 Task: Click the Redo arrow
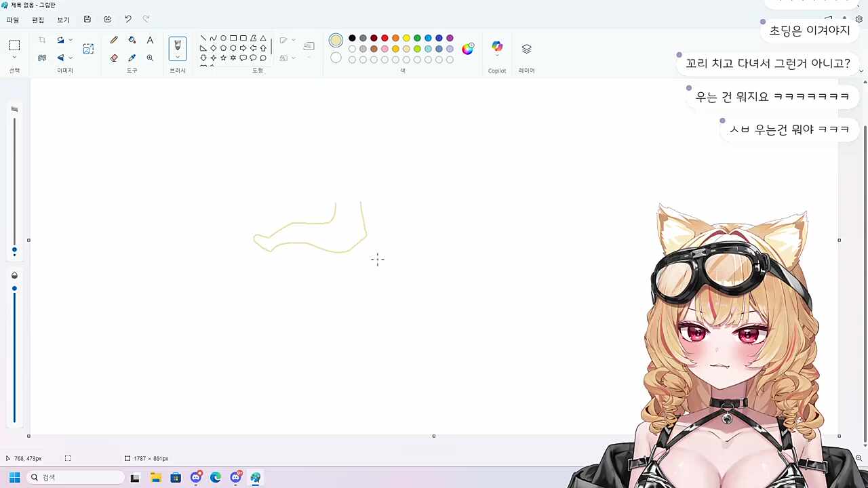pos(146,20)
